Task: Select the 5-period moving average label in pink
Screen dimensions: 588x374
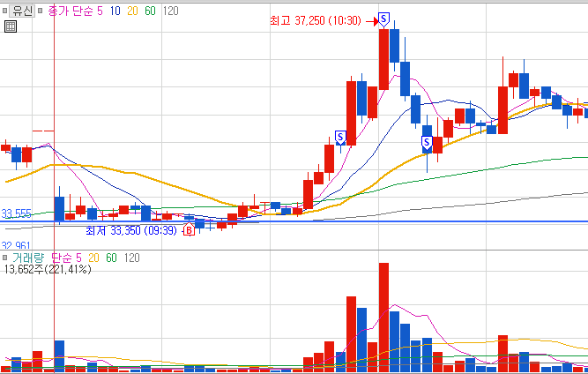Action: [100, 11]
